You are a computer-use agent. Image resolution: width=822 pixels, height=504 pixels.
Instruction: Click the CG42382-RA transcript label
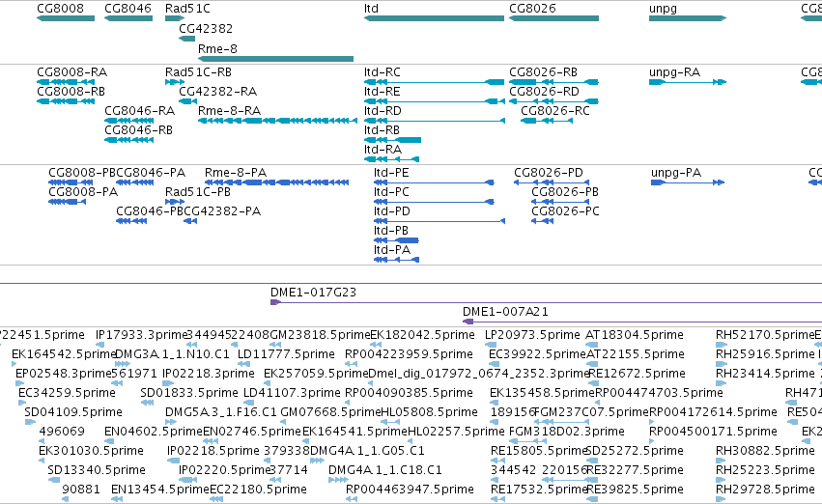(x=217, y=92)
